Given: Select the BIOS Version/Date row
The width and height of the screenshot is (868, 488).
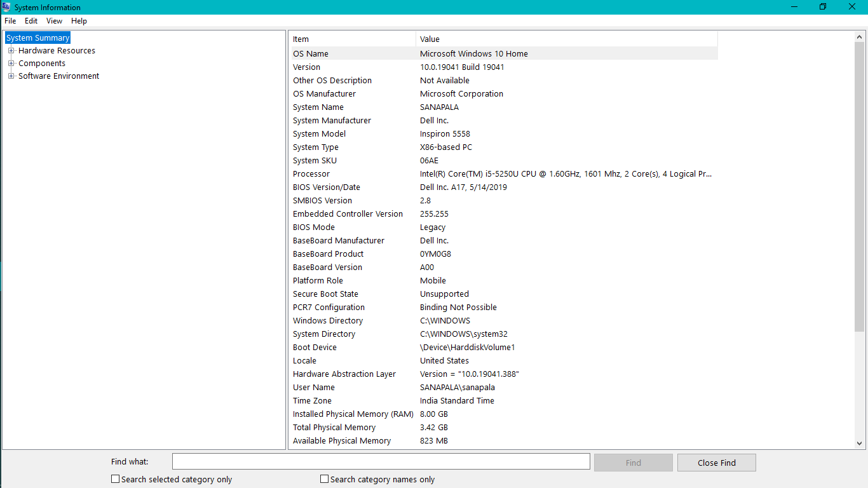Looking at the screenshot, I should click(505, 187).
